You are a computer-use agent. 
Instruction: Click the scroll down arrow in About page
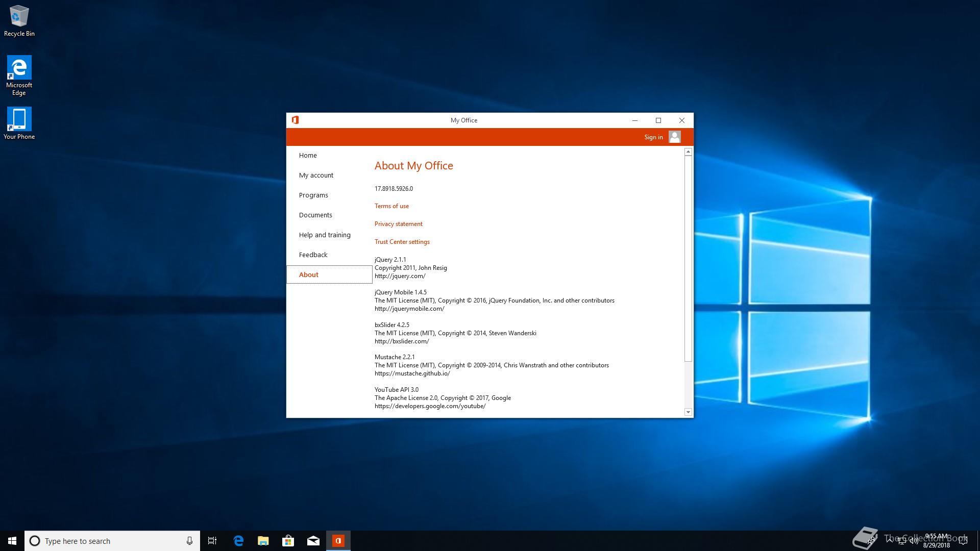[x=688, y=412]
